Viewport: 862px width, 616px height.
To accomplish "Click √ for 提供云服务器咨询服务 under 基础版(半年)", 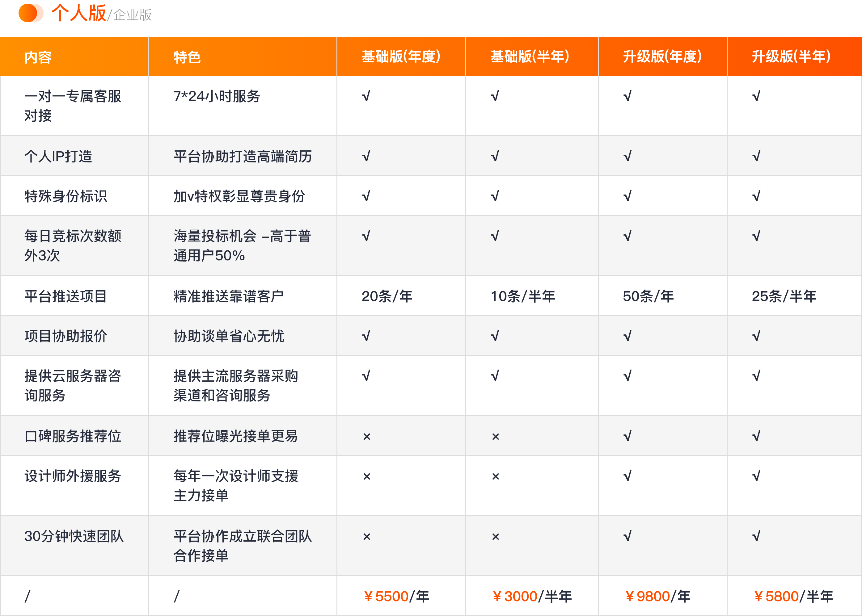I will point(495,376).
